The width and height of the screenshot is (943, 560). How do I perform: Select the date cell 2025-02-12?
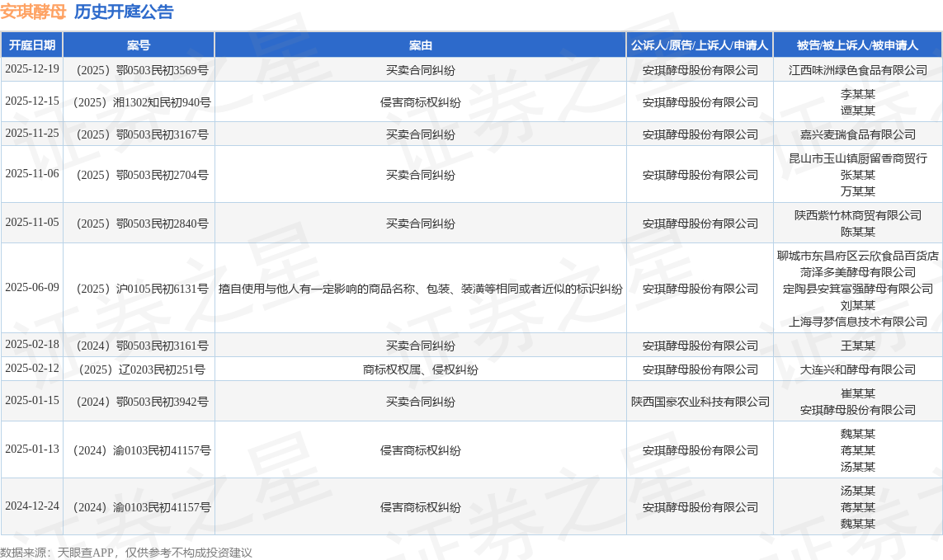pyautogui.click(x=32, y=368)
